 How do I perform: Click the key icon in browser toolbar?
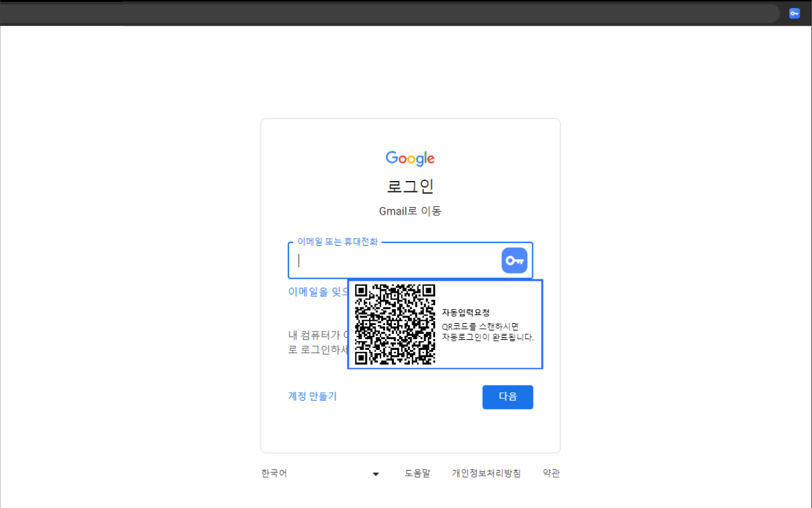point(794,13)
